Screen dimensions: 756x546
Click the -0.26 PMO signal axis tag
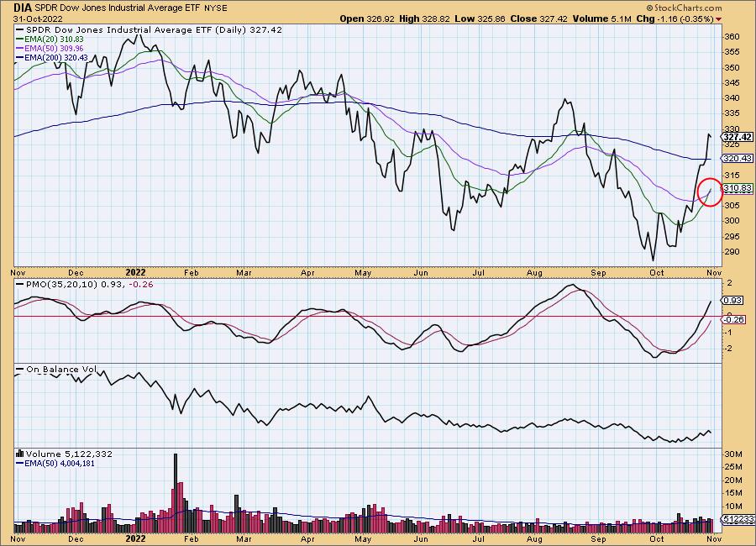coord(733,319)
